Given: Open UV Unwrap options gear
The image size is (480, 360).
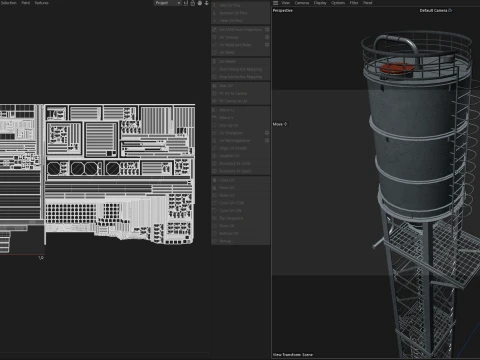Looking at the screenshot, I should (x=267, y=37).
